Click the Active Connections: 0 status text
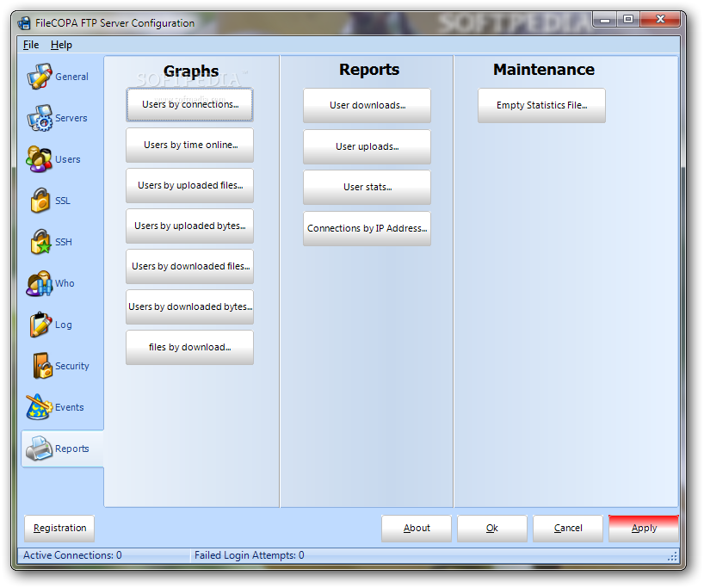Screen dimensions: 704x588 72,555
